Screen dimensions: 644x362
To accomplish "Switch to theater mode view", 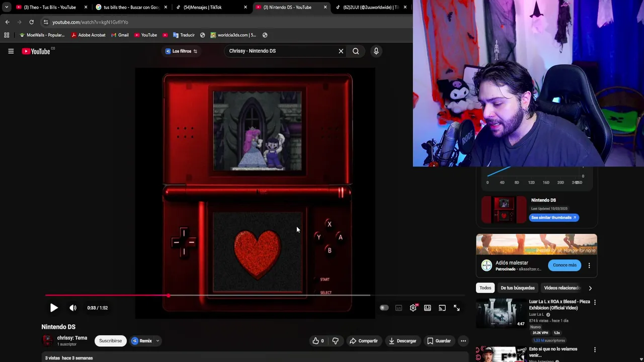I will point(427,308).
